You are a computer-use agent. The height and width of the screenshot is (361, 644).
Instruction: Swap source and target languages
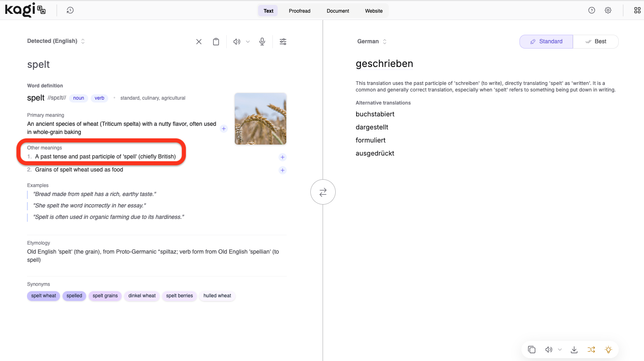[323, 192]
